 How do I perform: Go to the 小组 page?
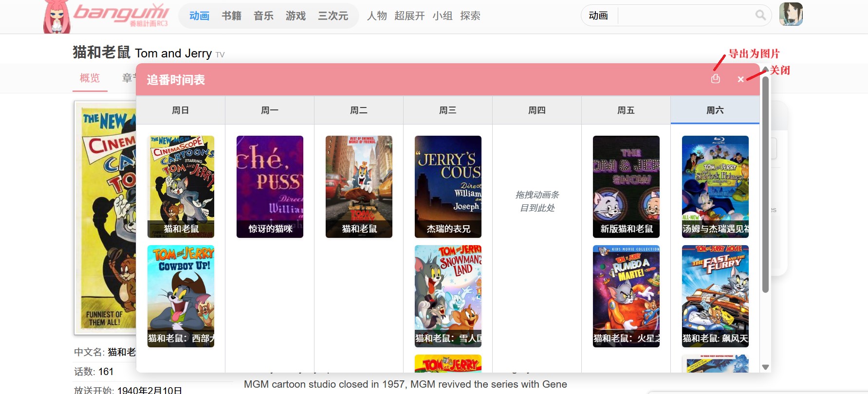(443, 16)
